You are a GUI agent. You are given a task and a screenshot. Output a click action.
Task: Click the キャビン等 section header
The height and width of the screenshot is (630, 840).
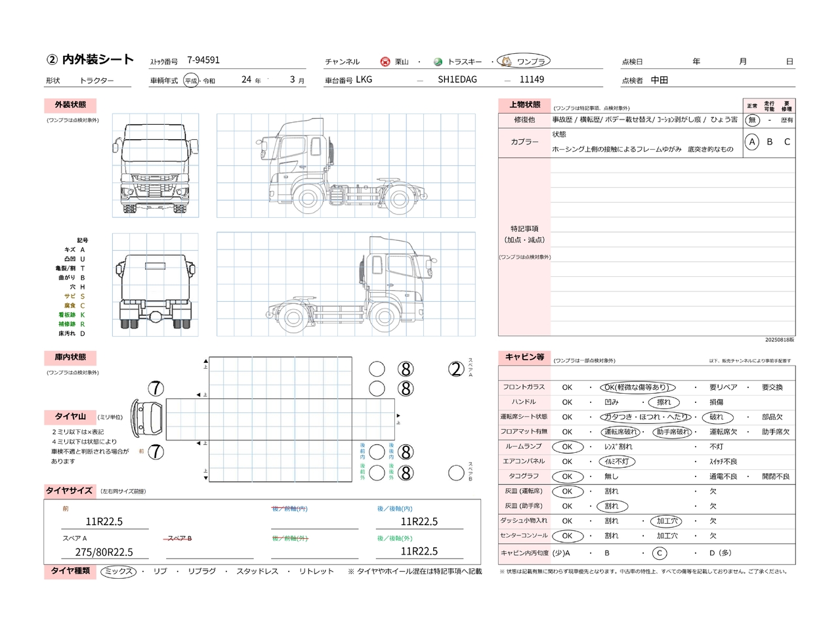[x=524, y=357]
